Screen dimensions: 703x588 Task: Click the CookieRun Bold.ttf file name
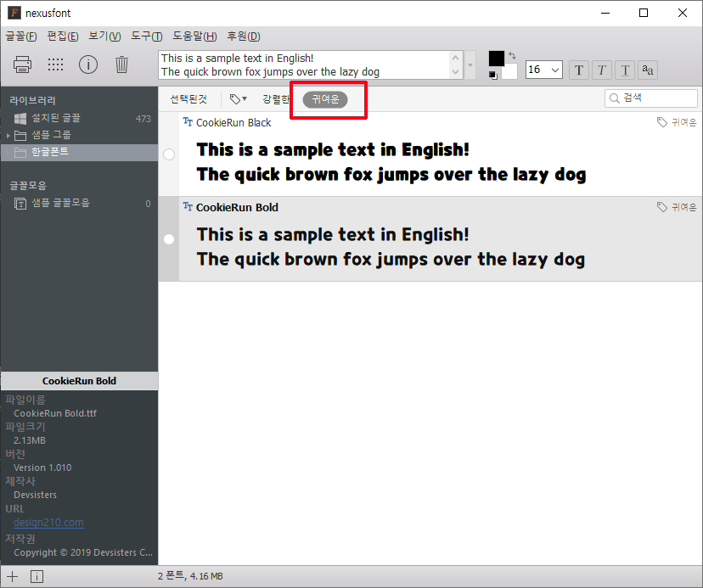tap(55, 413)
